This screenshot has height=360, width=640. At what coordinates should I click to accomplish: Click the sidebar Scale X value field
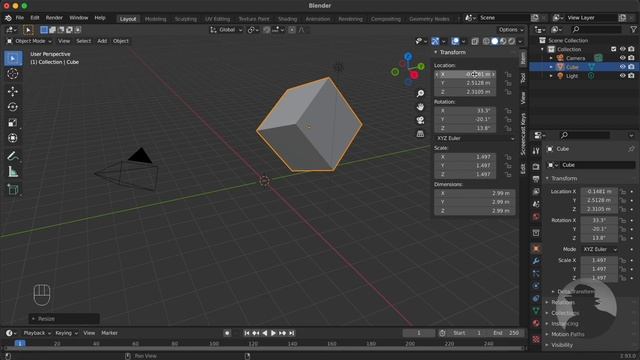coord(465,157)
